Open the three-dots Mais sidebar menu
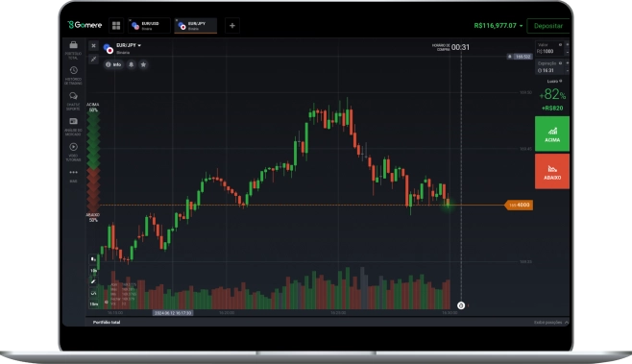 coord(73,173)
